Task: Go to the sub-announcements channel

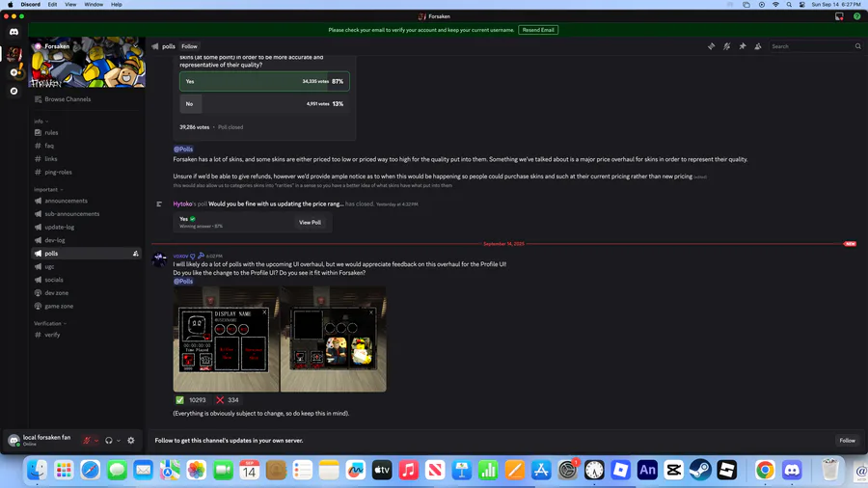Action: click(87, 214)
